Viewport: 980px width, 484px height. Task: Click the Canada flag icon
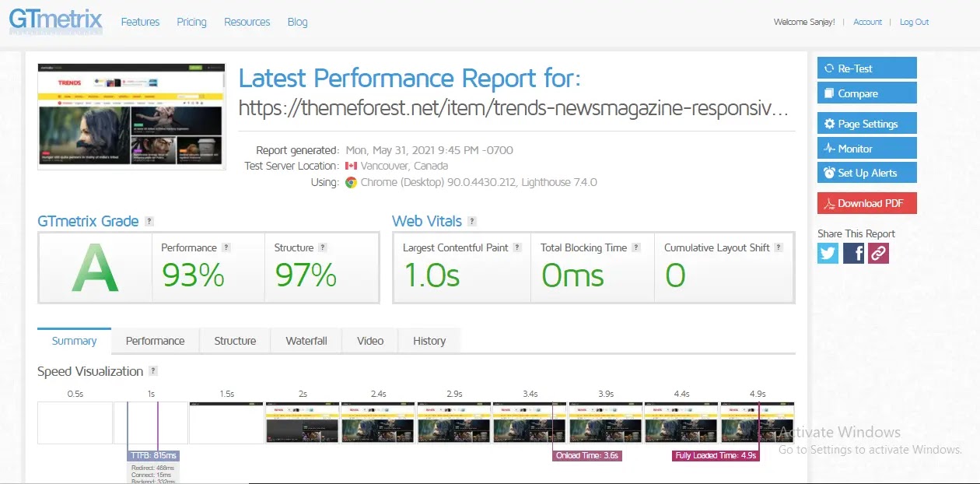(351, 167)
